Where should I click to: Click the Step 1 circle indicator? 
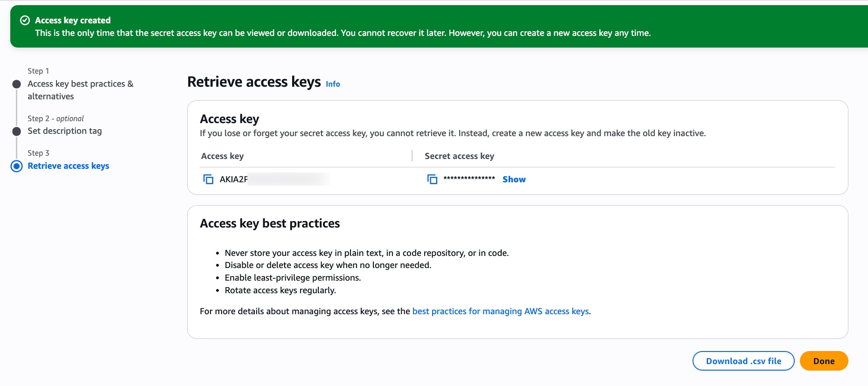[16, 84]
